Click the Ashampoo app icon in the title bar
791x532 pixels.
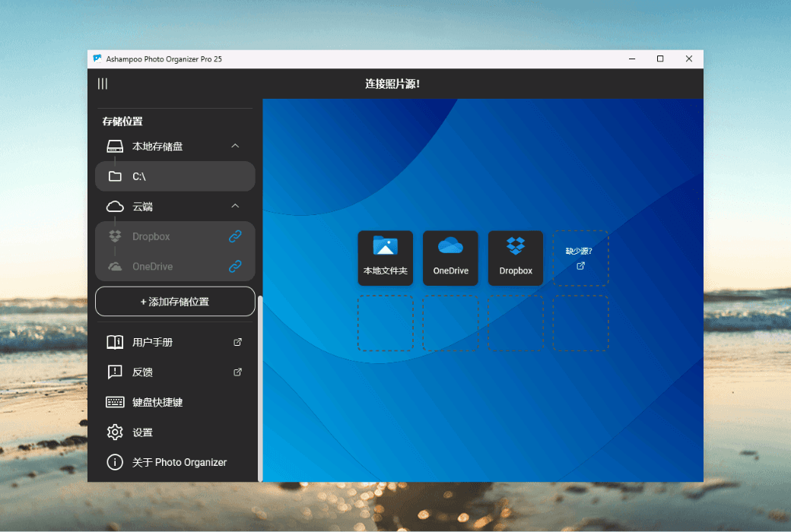click(97, 59)
